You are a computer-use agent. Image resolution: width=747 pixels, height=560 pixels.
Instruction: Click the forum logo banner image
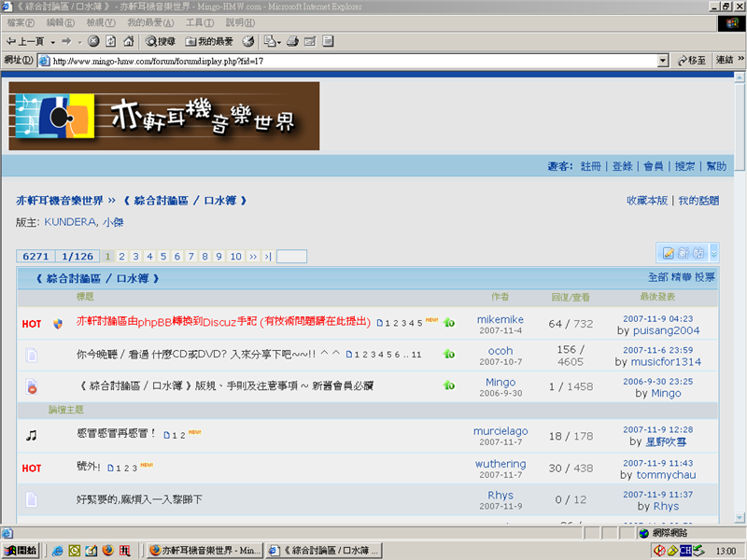[x=164, y=116]
